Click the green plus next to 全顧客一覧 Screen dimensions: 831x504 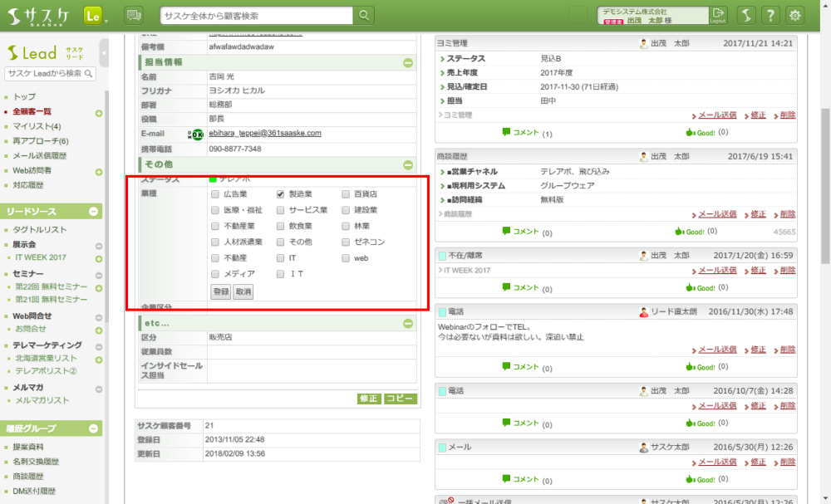(x=99, y=112)
